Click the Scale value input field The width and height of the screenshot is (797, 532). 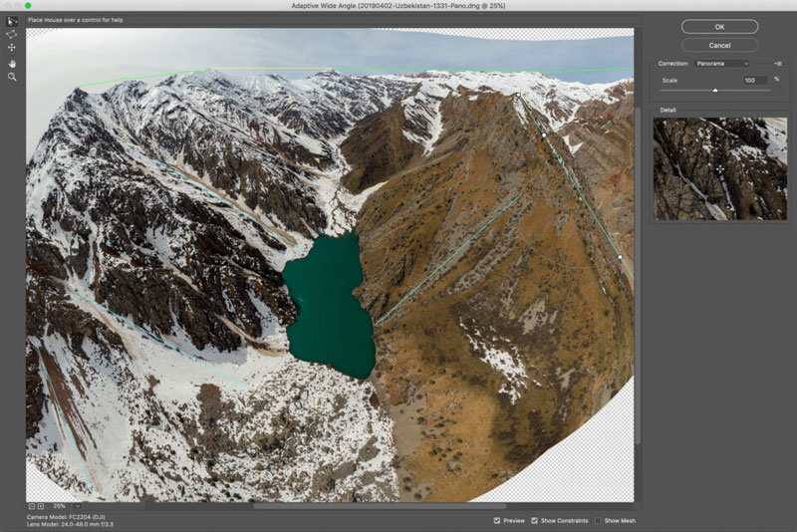tap(754, 80)
